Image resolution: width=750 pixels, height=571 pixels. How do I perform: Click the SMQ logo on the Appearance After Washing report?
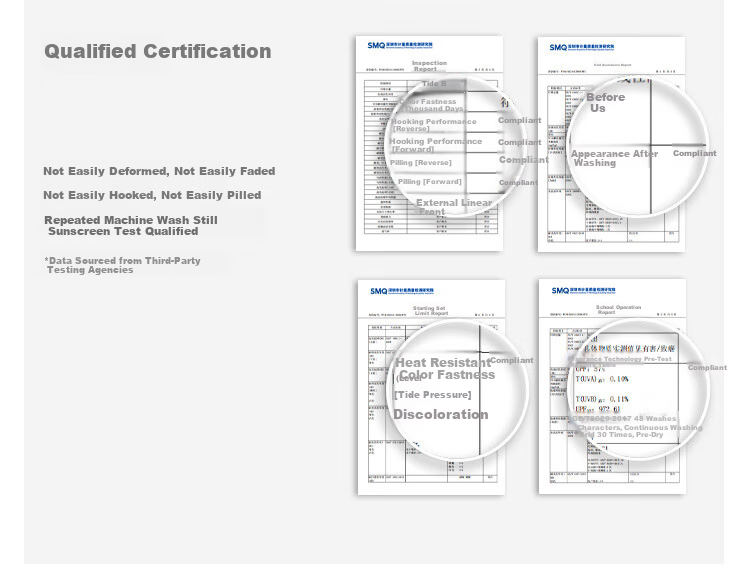[x=582, y=47]
